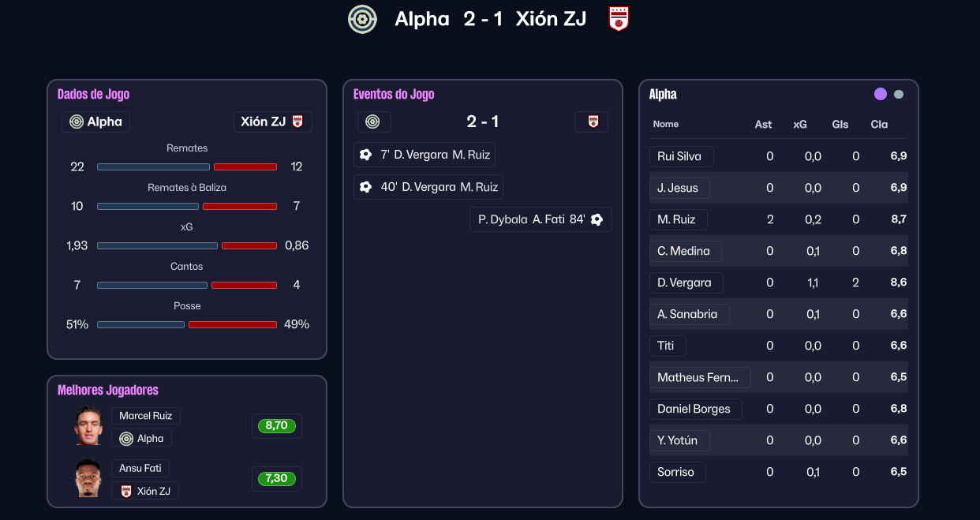Click the Alpha badge under Marcel Ruiz
The height and width of the screenshot is (520, 980).
141,439
